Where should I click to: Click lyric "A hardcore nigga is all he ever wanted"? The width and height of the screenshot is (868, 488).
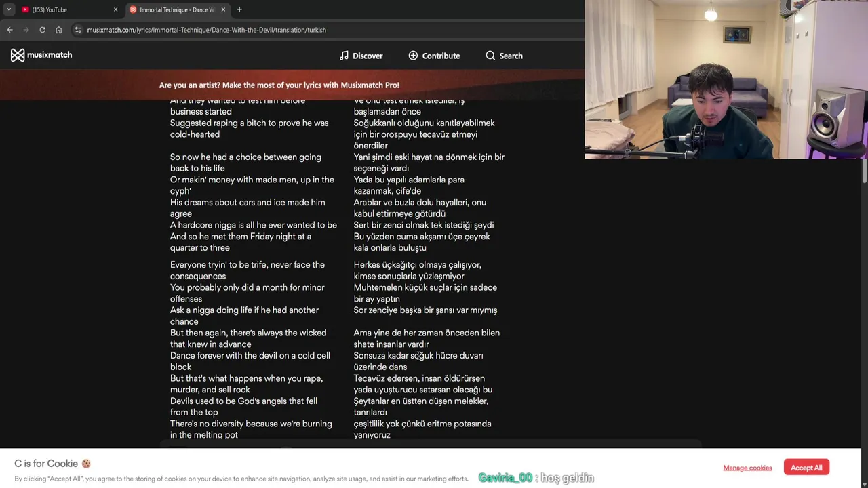(x=247, y=225)
